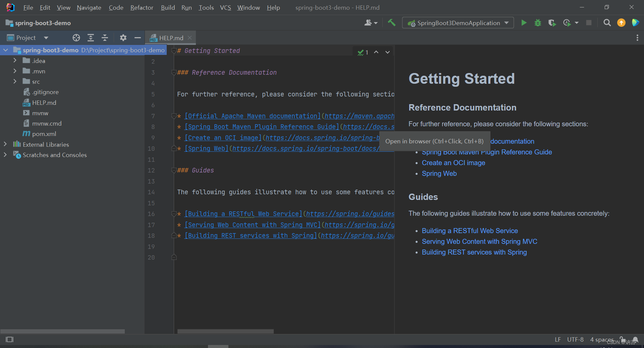Run SpringBoot3DemoApplication with green play icon
This screenshot has height=348, width=644.
click(524, 23)
